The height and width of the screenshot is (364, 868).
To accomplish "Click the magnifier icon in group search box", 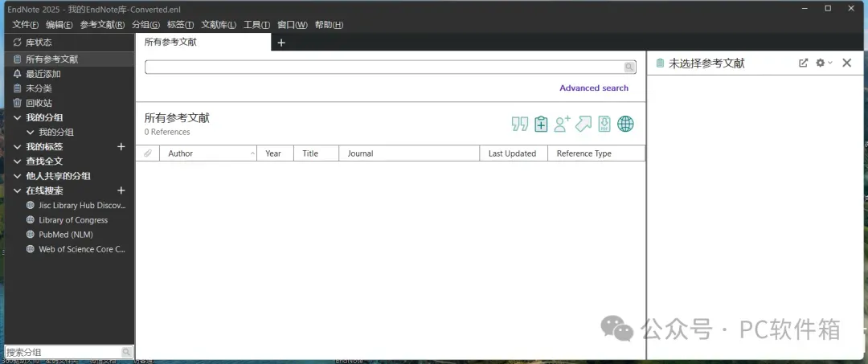I will point(126,352).
